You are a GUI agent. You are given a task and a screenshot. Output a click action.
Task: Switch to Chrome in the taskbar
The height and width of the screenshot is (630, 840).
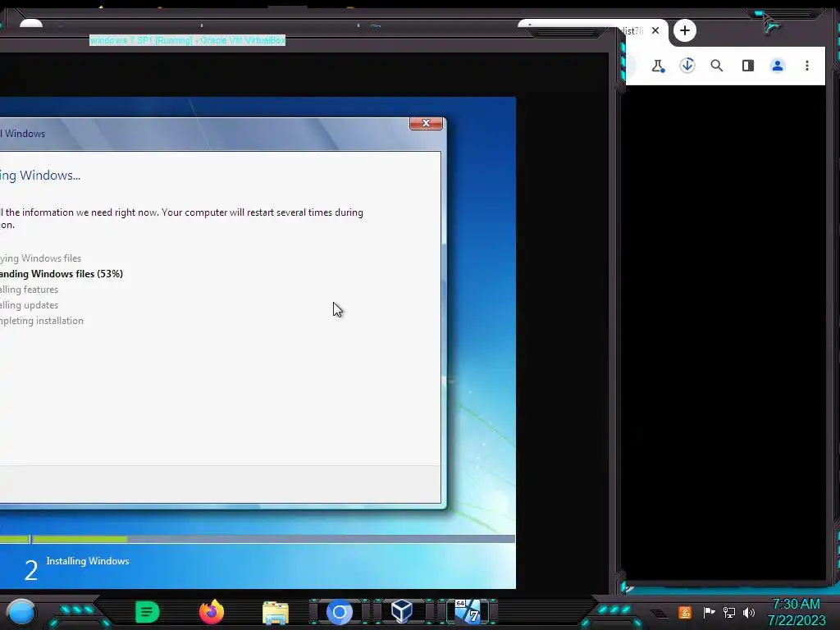(339, 612)
